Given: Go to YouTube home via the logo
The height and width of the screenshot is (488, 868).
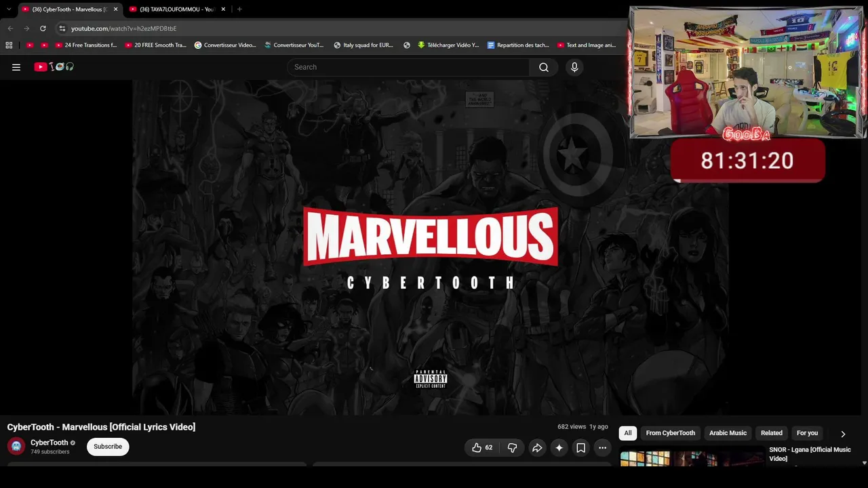Looking at the screenshot, I should pos(54,67).
